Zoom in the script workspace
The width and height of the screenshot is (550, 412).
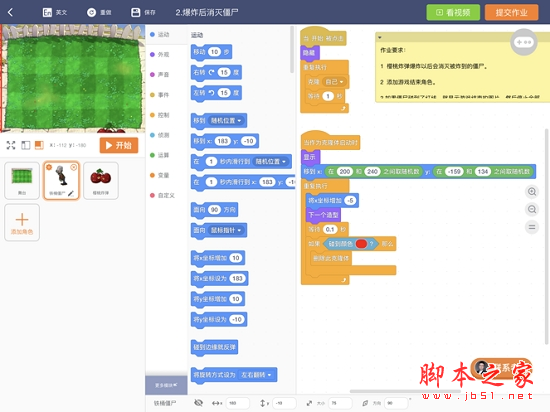[532, 191]
